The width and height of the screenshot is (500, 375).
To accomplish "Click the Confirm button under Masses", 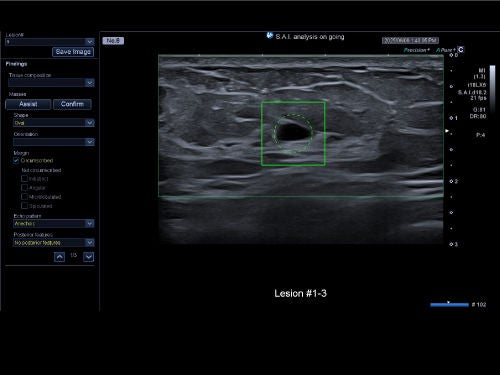I will (72, 104).
